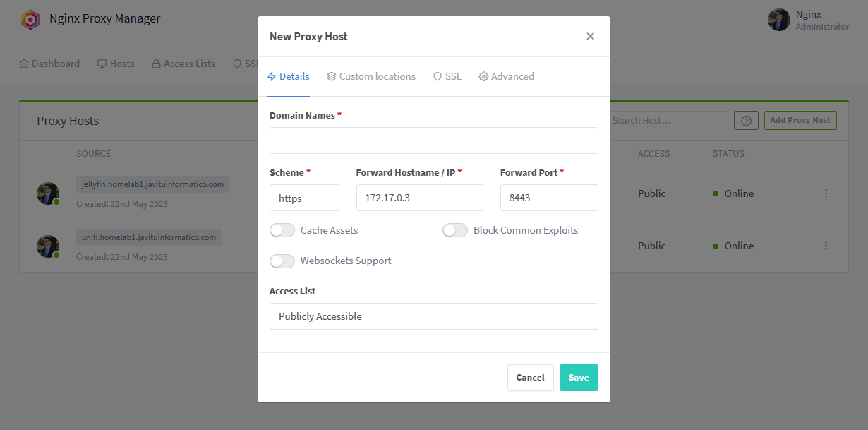Open options menu for unifi host row

tap(826, 246)
